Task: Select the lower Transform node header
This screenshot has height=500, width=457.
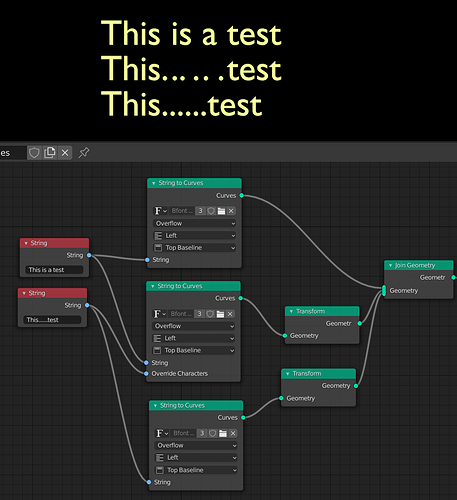Action: [x=319, y=374]
